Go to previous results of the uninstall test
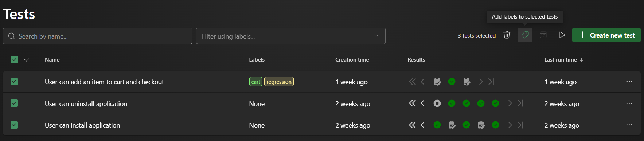Viewport: 644px width, 141px height. [x=423, y=103]
